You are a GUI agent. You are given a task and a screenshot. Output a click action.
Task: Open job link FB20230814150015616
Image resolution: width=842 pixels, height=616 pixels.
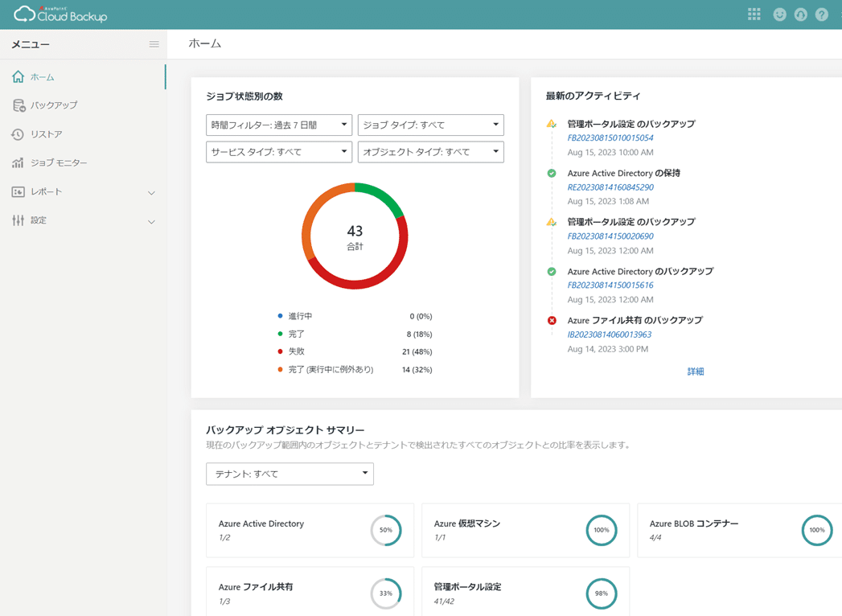click(610, 285)
